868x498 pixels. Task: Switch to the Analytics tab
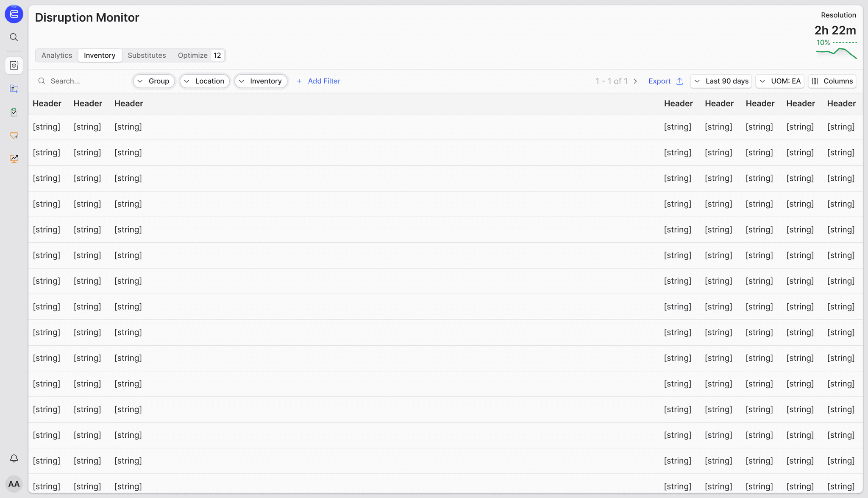[x=57, y=56]
